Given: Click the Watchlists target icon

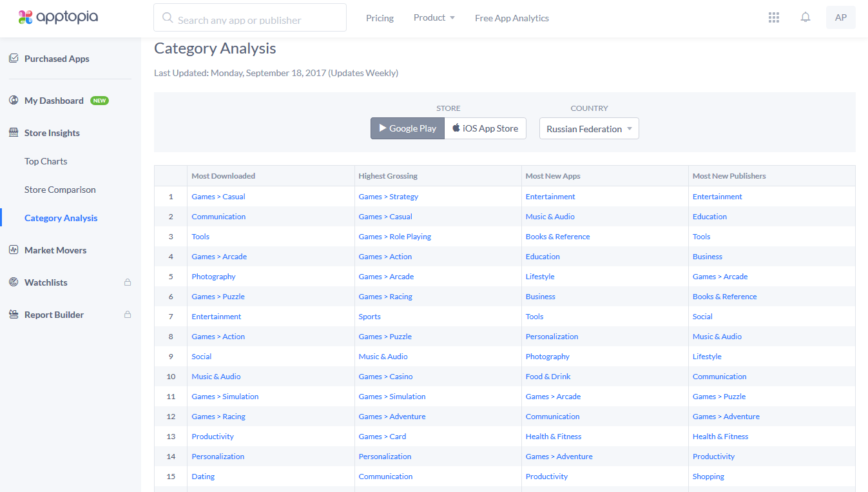Looking at the screenshot, I should 14,282.
